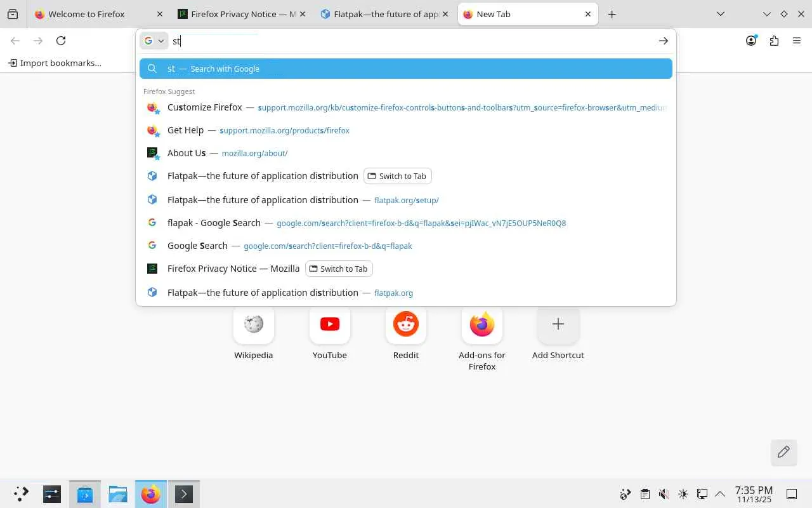The height and width of the screenshot is (508, 812).
Task: Expand the hidden system tray icons arrow
Action: coord(720,494)
